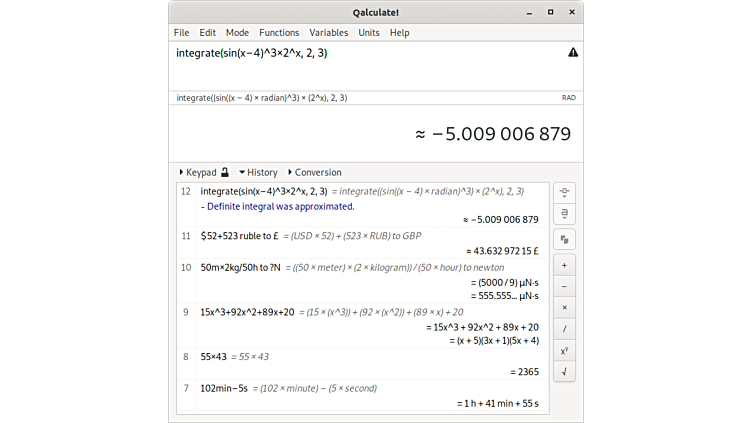Screen dimensions: 752x423
Task: Click the multiply (×) history button
Action: pyautogui.click(x=565, y=308)
